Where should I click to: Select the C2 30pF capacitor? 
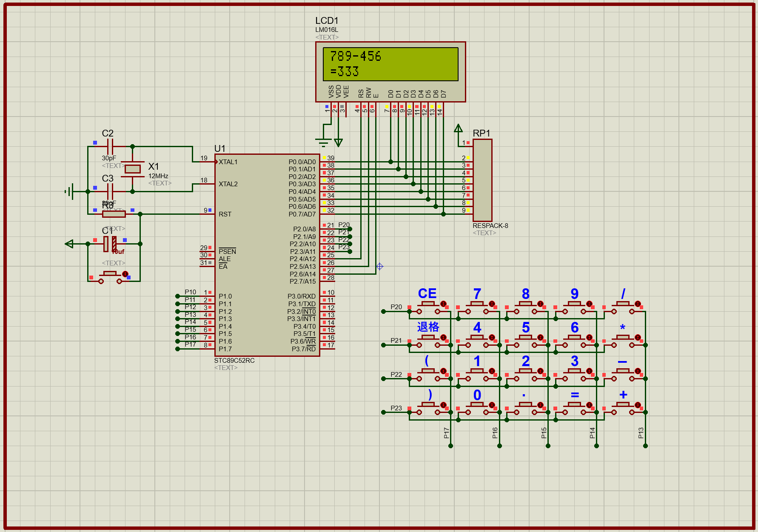(110, 147)
